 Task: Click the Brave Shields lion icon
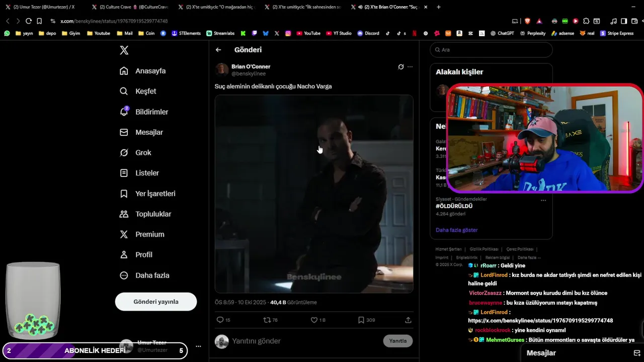[527, 21]
